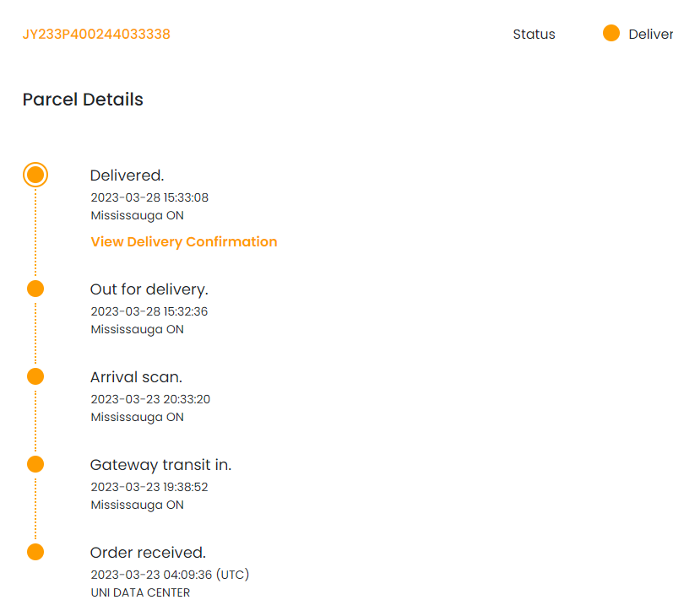Select the 2023-03-23 20:33:20 arrival timestamp
The image size is (673, 616).
click(x=150, y=399)
